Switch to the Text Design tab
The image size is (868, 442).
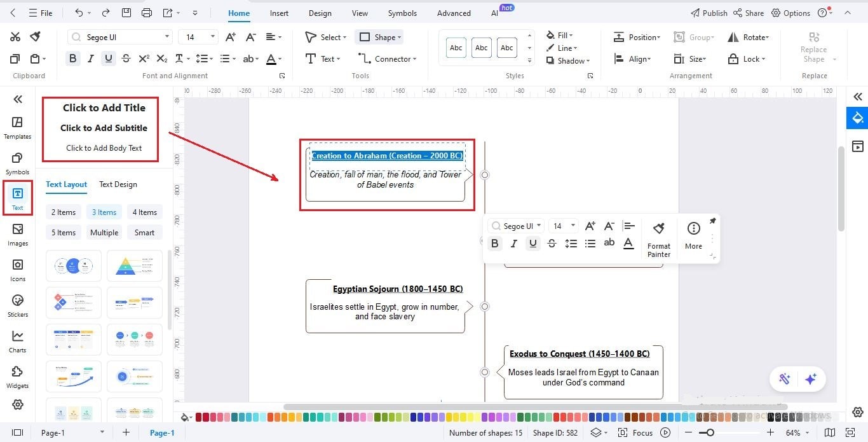[118, 184]
